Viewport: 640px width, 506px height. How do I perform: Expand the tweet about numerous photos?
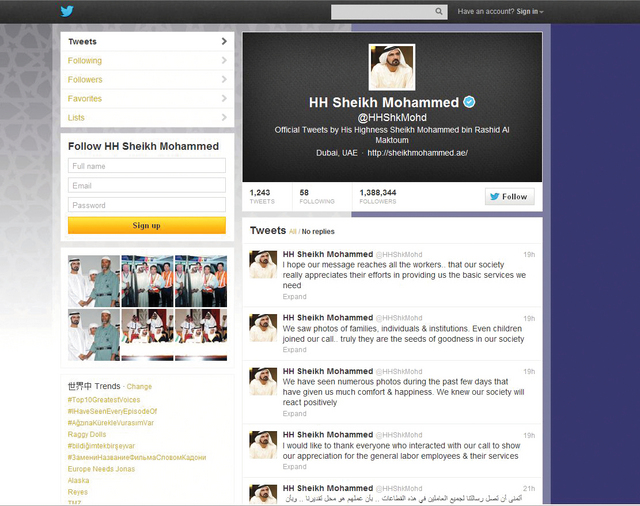(294, 414)
